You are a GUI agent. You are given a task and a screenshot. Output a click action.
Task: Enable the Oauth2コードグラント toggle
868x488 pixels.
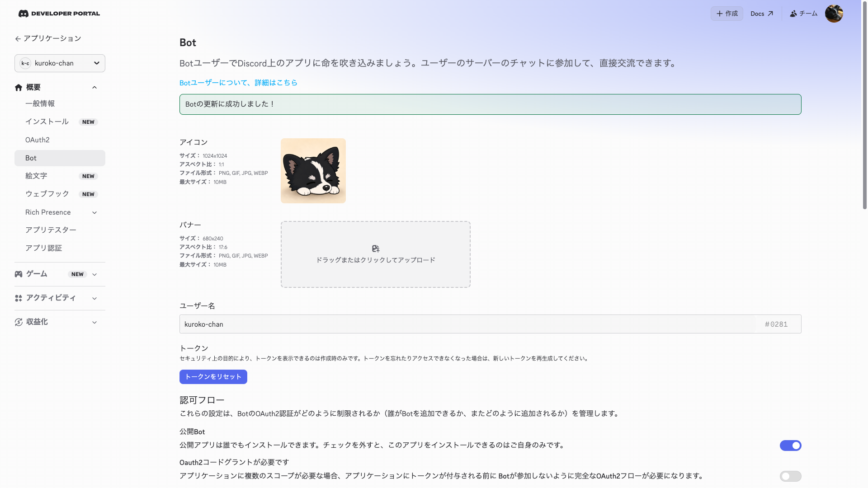(790, 476)
